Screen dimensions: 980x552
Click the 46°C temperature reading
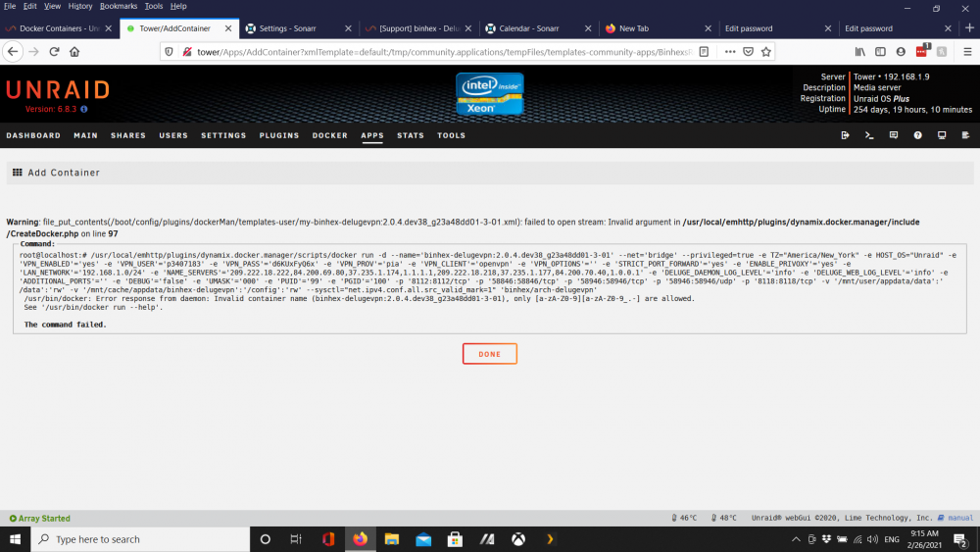(684, 518)
